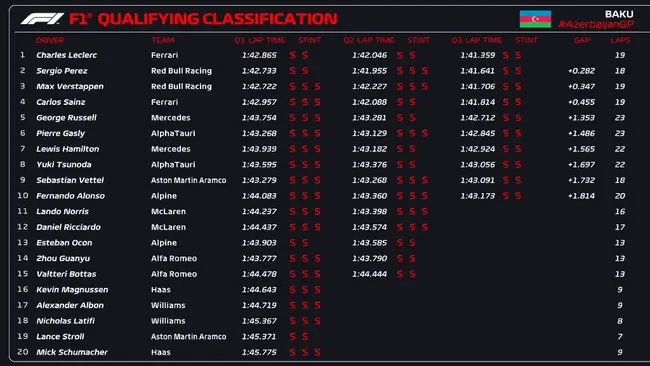This screenshot has width=650, height=366.
Task: Click the GAP column header
Action: click(x=582, y=40)
